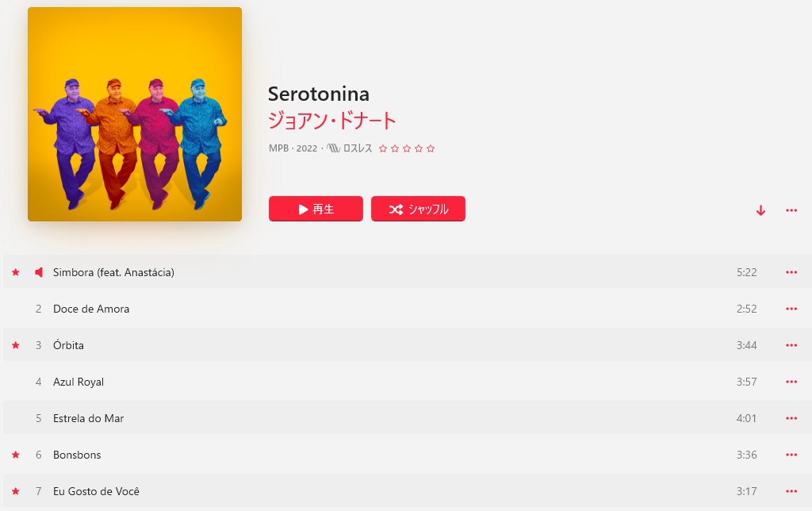Open more options for Doce de Amora
This screenshot has height=511, width=812.
[x=791, y=309]
